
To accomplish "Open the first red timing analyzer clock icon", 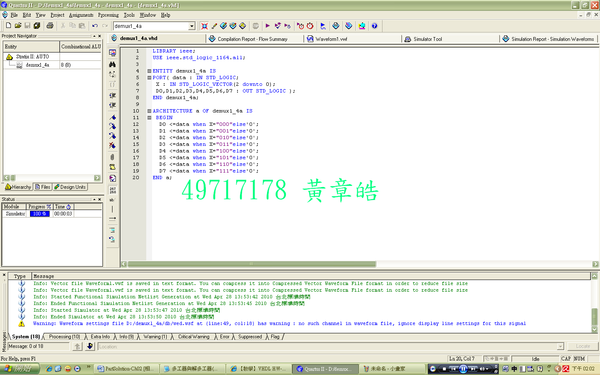I will click(301, 26).
